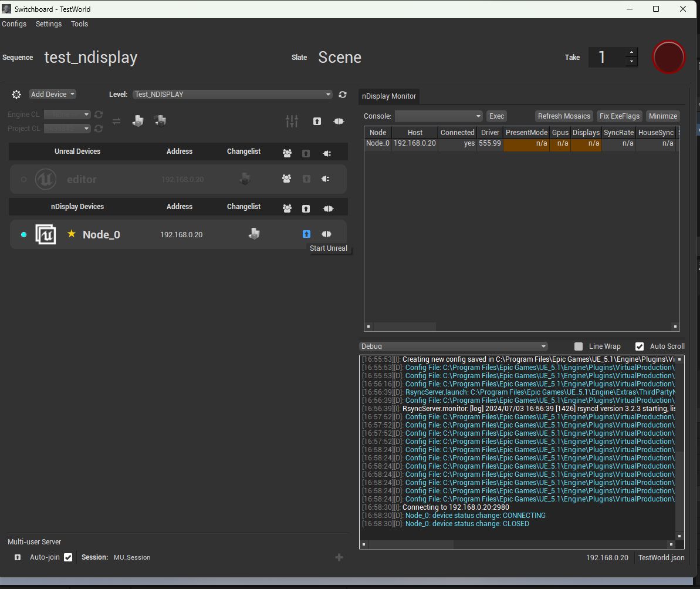Click the nDisplay Monitor Minimize button
The width and height of the screenshot is (700, 589).
(x=663, y=116)
